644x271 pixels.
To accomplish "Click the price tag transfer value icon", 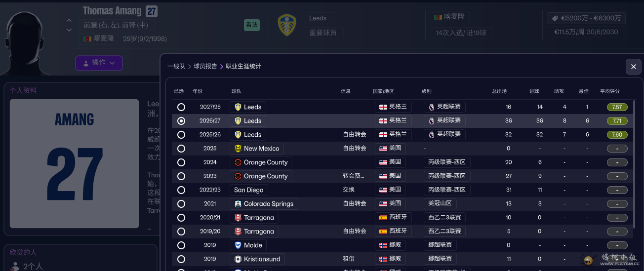I will (555, 18).
